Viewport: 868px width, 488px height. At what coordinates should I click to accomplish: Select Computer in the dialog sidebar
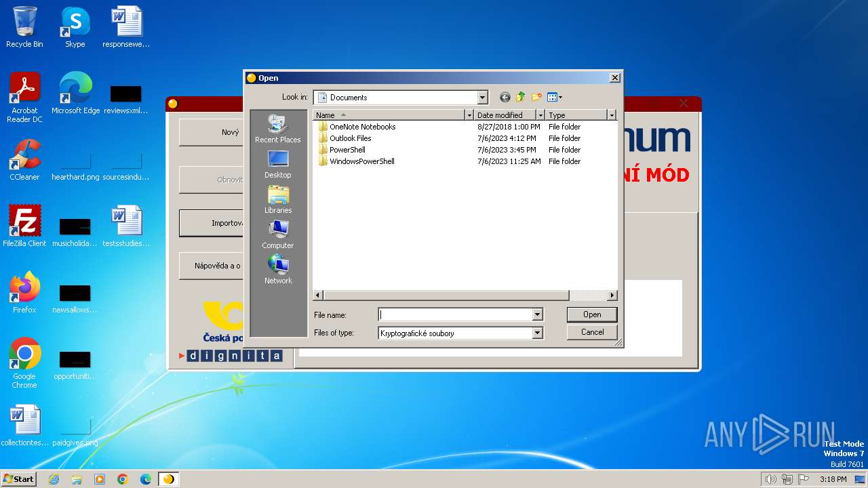(x=278, y=235)
